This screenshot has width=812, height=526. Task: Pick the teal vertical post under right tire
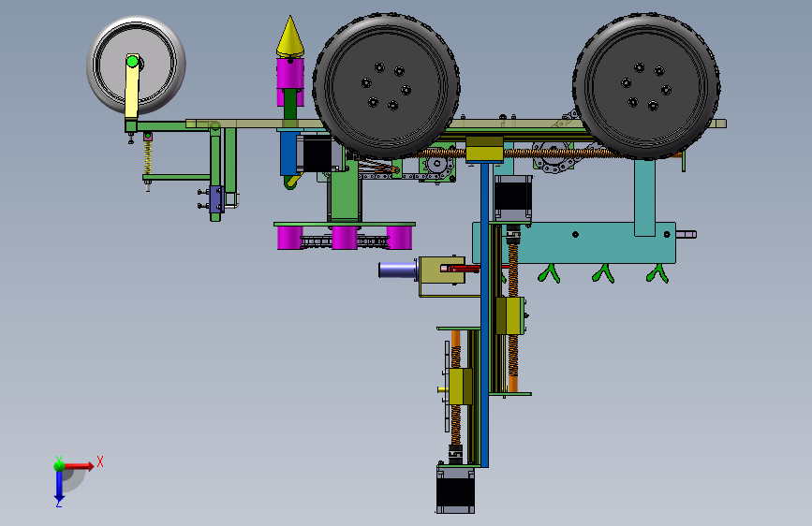[644, 197]
